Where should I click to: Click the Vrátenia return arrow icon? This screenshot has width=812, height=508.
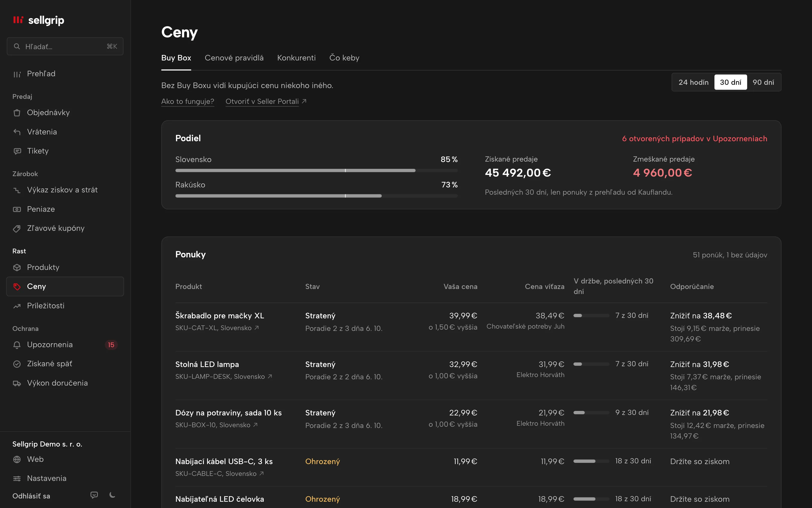17,132
